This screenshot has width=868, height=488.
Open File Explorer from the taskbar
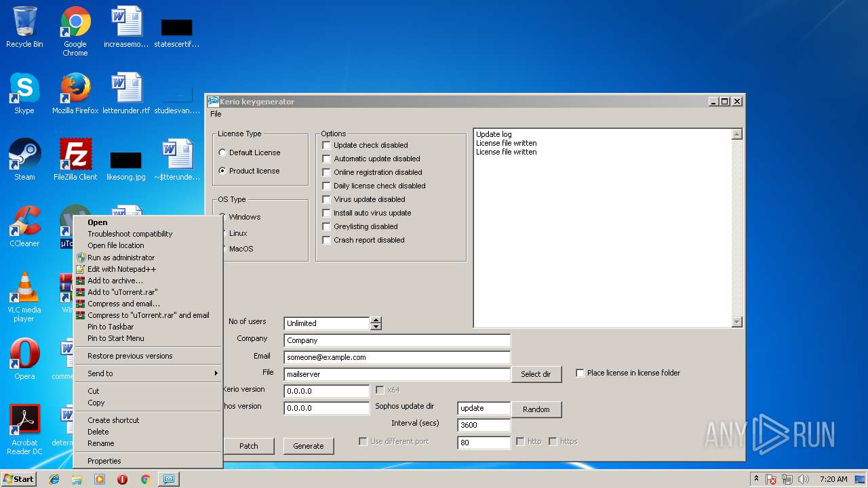pos(77,479)
